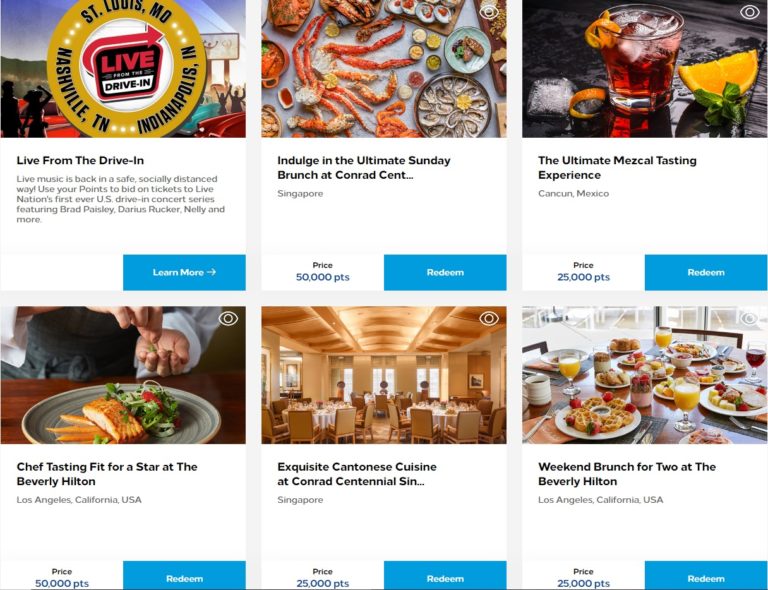Redeem the Exquisite Cantonese Cuisine offer
Screen dimensions: 768x590
pos(445,576)
